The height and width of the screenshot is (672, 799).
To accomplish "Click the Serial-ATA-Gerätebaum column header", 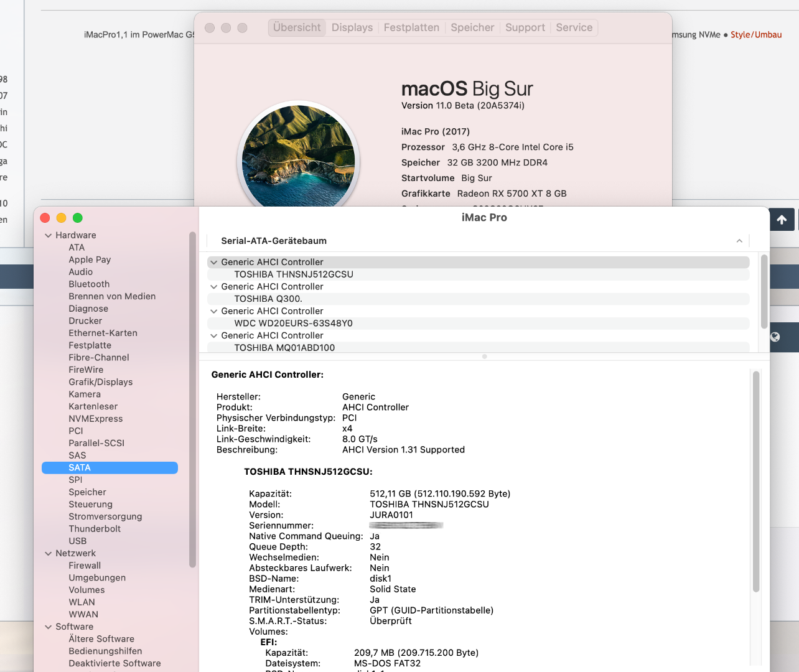I will tap(478, 241).
